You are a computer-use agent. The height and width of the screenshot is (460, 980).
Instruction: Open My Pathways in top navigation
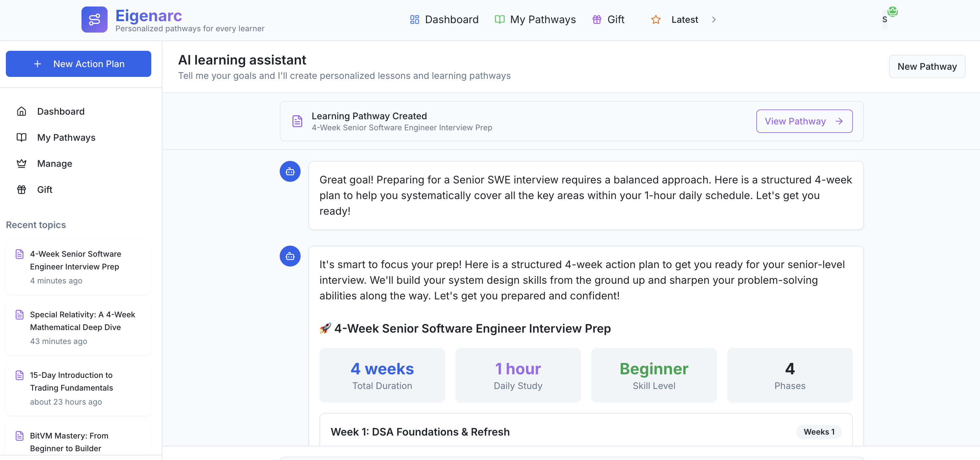[535, 20]
